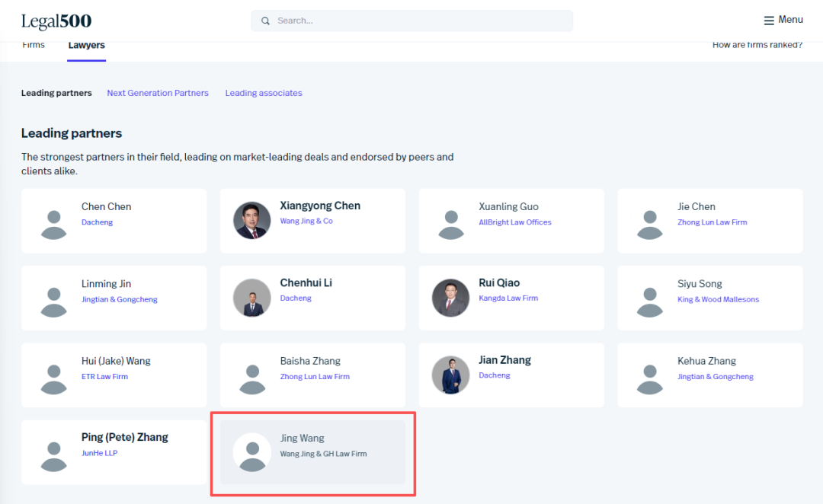This screenshot has width=823, height=504.
Task: Jump to Next Generation Partners
Action: (x=158, y=93)
